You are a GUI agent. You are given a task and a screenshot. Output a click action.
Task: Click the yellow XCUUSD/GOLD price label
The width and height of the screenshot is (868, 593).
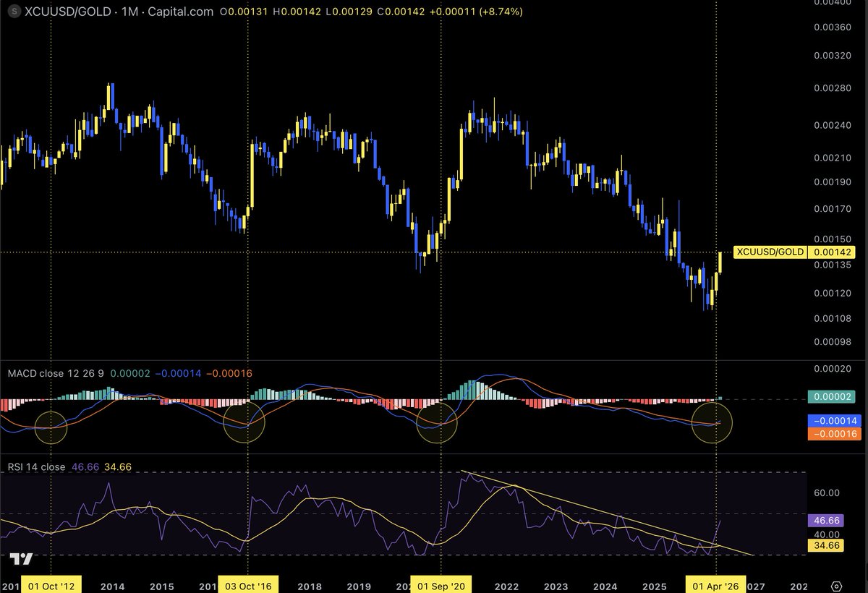(x=770, y=252)
